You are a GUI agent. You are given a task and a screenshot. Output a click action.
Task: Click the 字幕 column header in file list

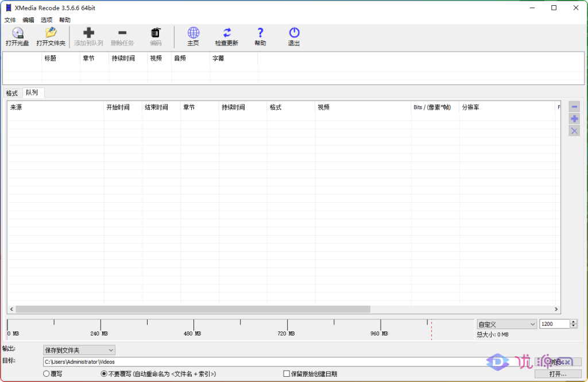click(x=234, y=58)
